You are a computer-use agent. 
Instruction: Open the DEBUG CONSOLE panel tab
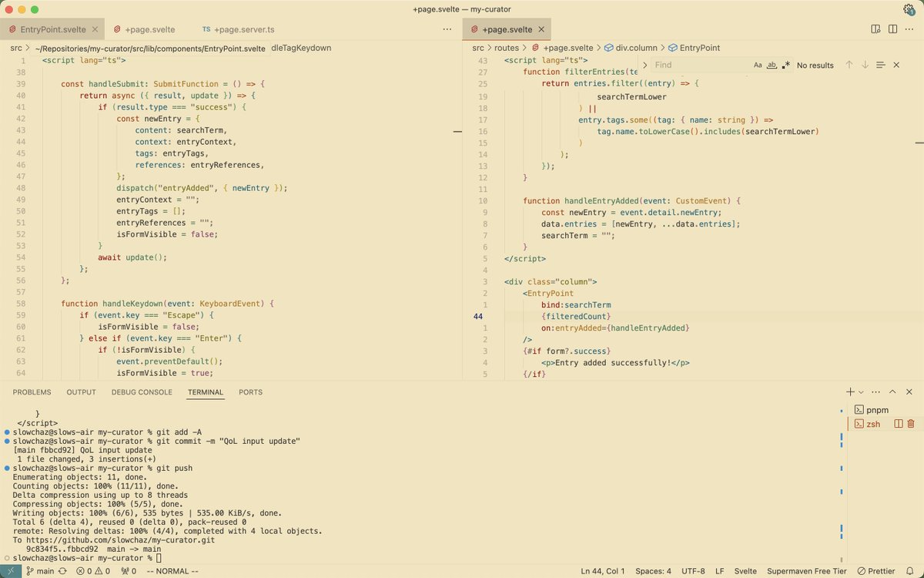tap(142, 392)
